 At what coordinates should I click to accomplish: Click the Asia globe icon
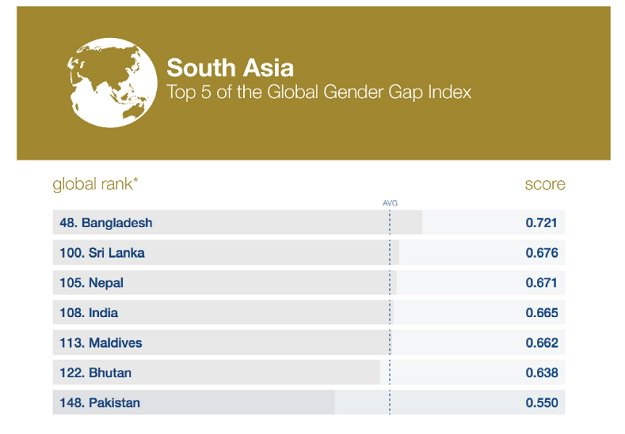112,83
